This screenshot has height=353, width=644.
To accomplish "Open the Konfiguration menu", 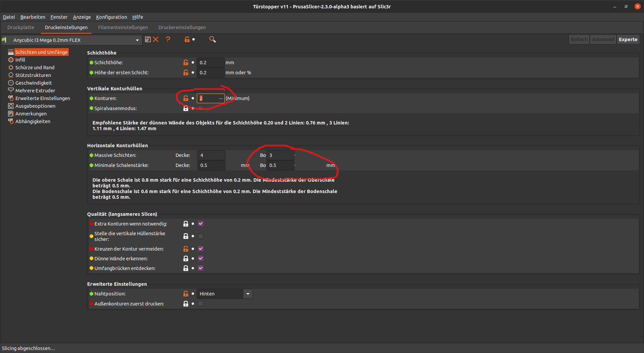I will [111, 17].
